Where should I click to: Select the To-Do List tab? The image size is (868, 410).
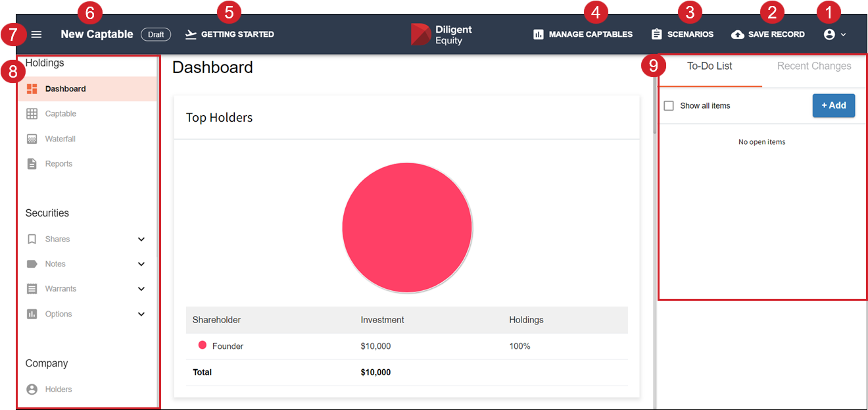[x=710, y=66]
